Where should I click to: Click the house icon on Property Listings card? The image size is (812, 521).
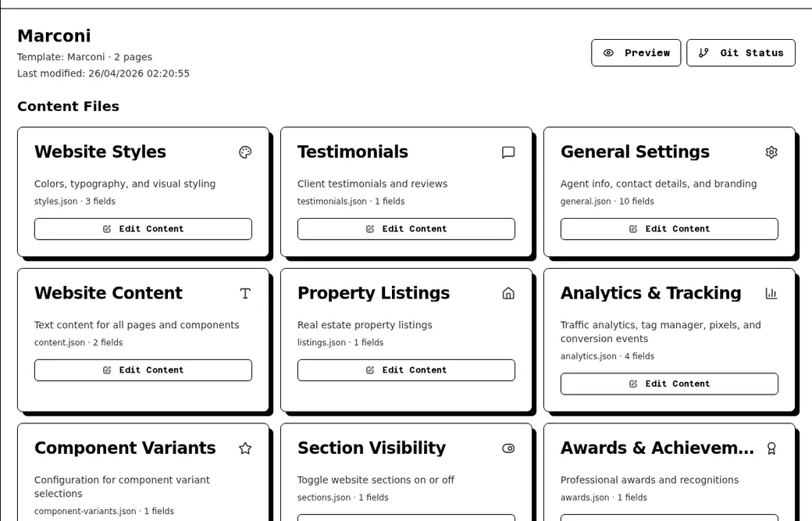508,294
